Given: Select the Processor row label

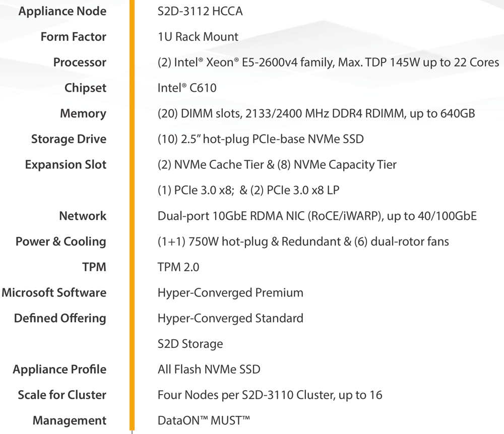Looking at the screenshot, I should [x=80, y=62].
